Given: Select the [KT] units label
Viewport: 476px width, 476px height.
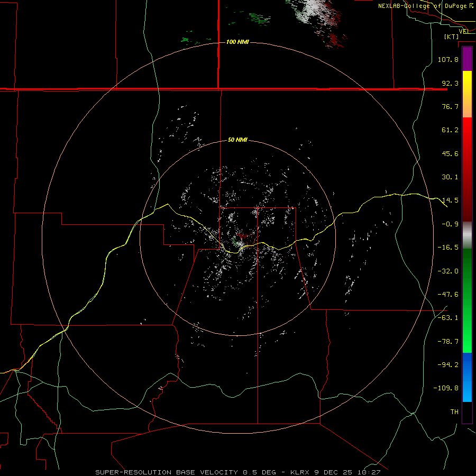Looking at the screenshot, I should pyautogui.click(x=452, y=36).
